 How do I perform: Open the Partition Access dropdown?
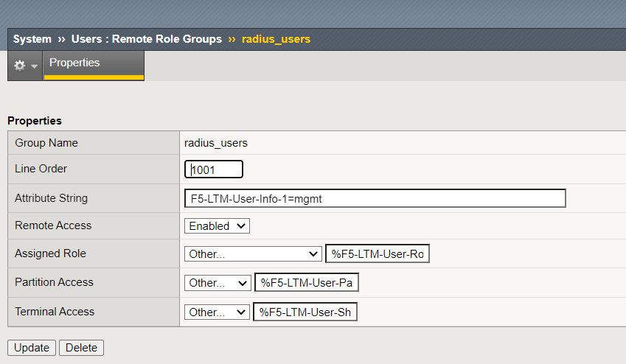pyautogui.click(x=218, y=283)
